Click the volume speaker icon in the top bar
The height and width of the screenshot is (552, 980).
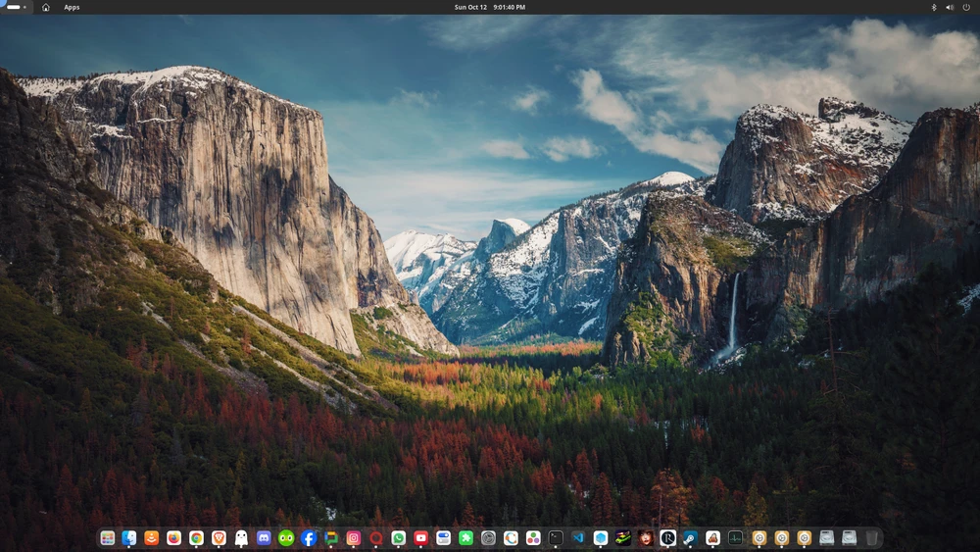pyautogui.click(x=950, y=7)
